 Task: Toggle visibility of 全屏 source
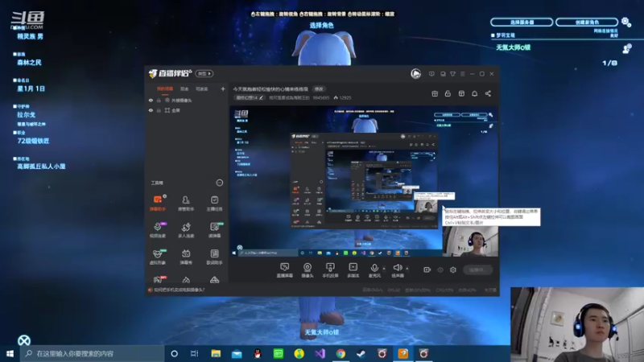point(151,110)
